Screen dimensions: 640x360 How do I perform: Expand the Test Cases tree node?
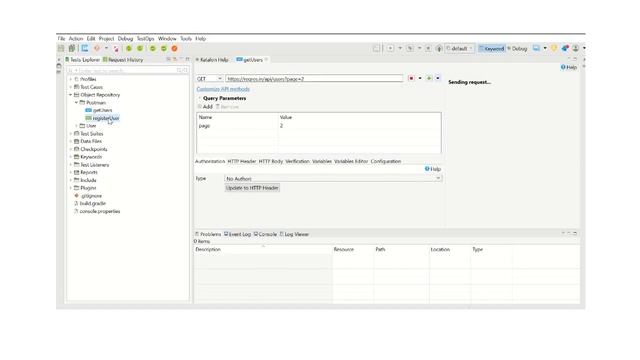tap(71, 87)
